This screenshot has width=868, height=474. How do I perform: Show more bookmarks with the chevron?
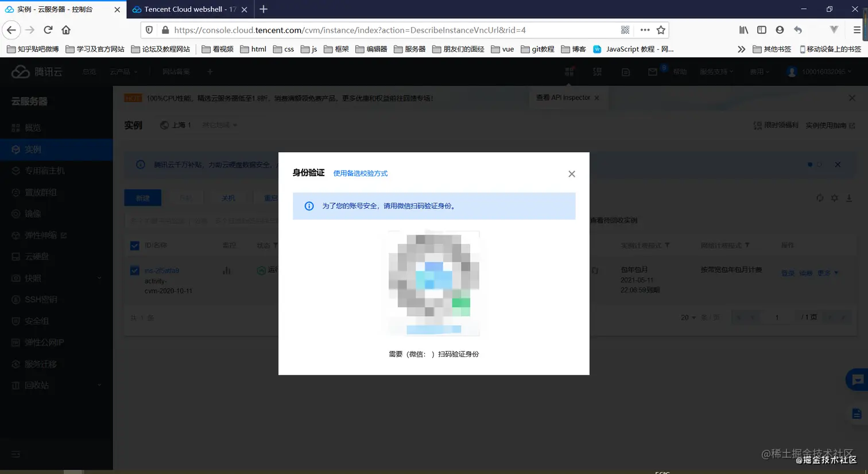point(741,49)
